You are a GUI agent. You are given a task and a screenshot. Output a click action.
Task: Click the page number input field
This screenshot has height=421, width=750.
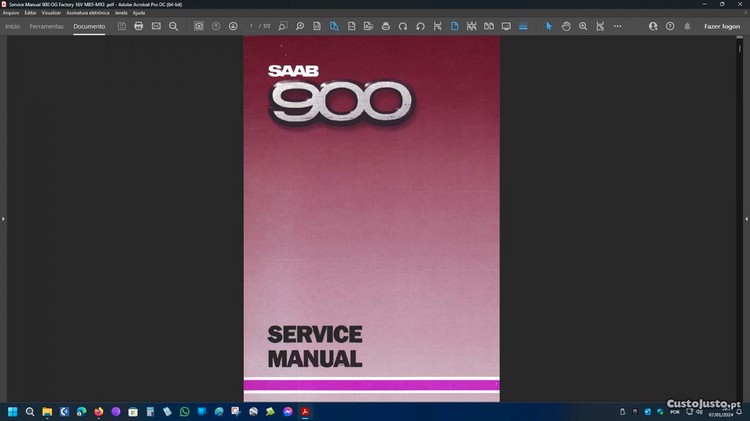(x=253, y=26)
